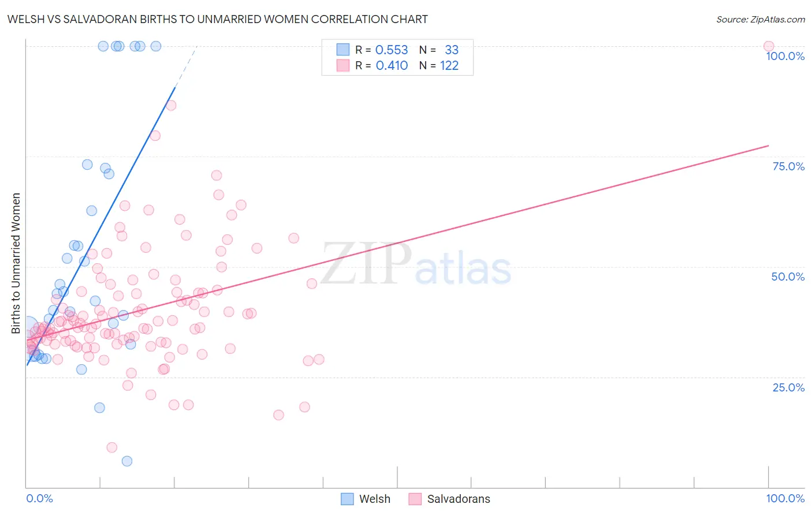Image resolution: width=812 pixels, height=515 pixels.
Task: Click the 0.410 correlation value
Action: point(392,65)
